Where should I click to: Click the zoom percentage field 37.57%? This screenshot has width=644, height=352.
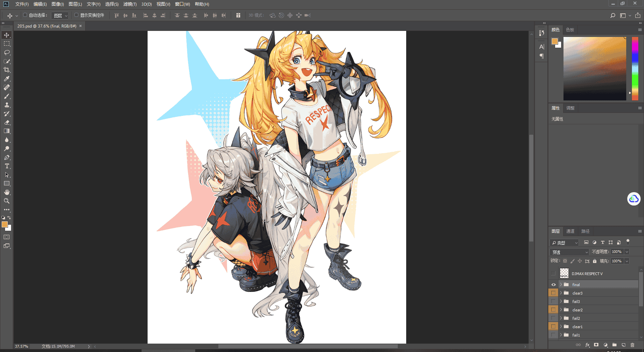[x=21, y=346]
